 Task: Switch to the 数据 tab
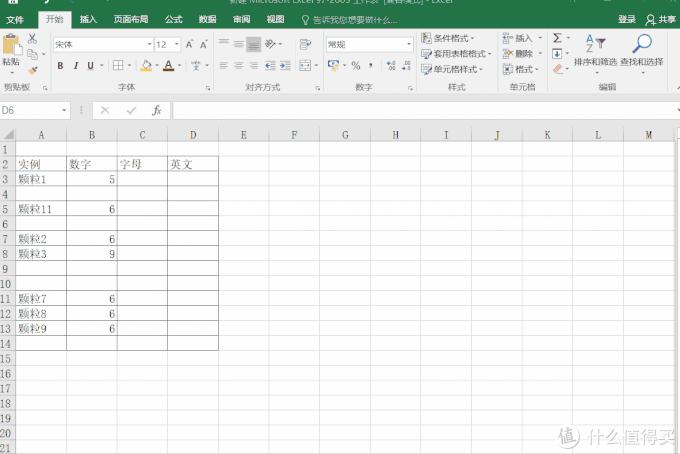207,19
